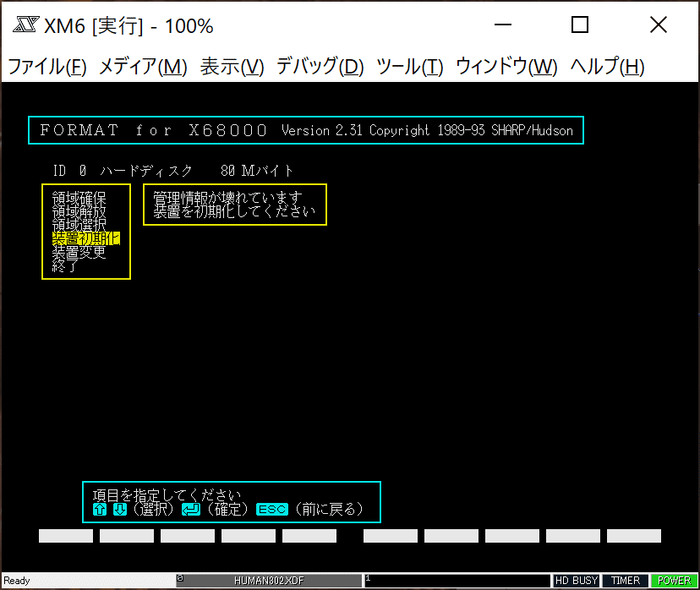This screenshot has height=590, width=700.
Task: Click the floppy drive 1 status field
Action: [457, 581]
